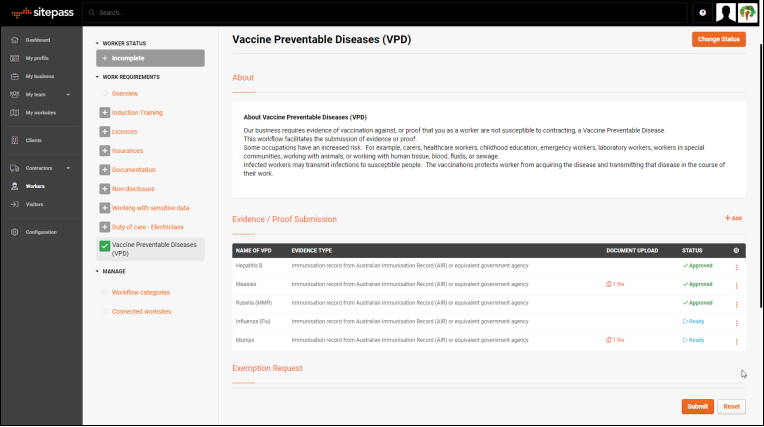This screenshot has width=764, height=427.
Task: Click the green tree company logo
Action: coord(747,13)
